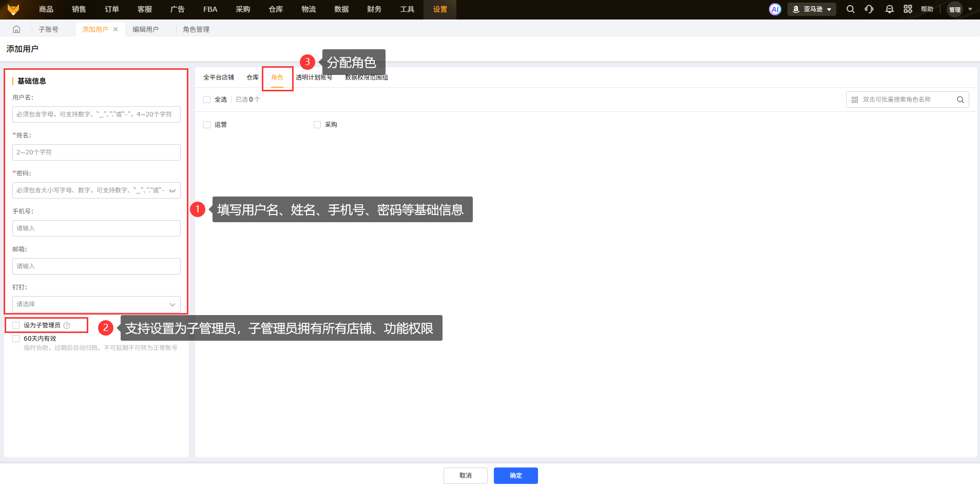Close the 添加用户 tab
Viewport: 980px width, 488px height.
click(x=116, y=29)
